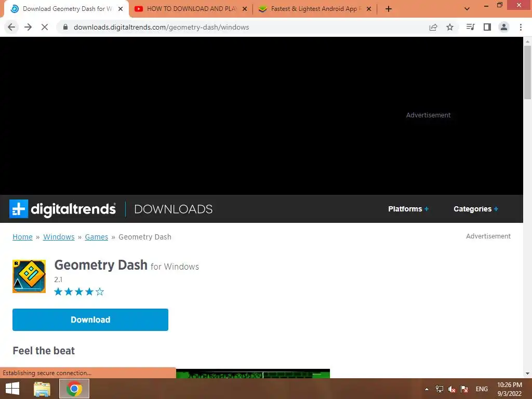
Task: Open Chrome three-dot menu
Action: click(521, 27)
